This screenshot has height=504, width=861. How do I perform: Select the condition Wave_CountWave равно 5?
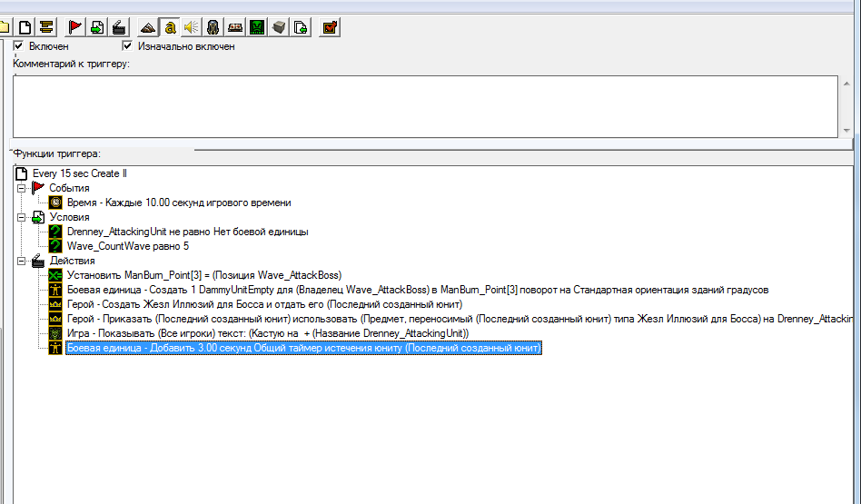click(x=128, y=246)
